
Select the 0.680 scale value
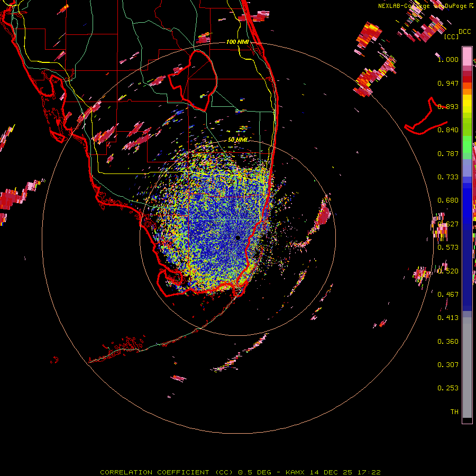click(448, 200)
